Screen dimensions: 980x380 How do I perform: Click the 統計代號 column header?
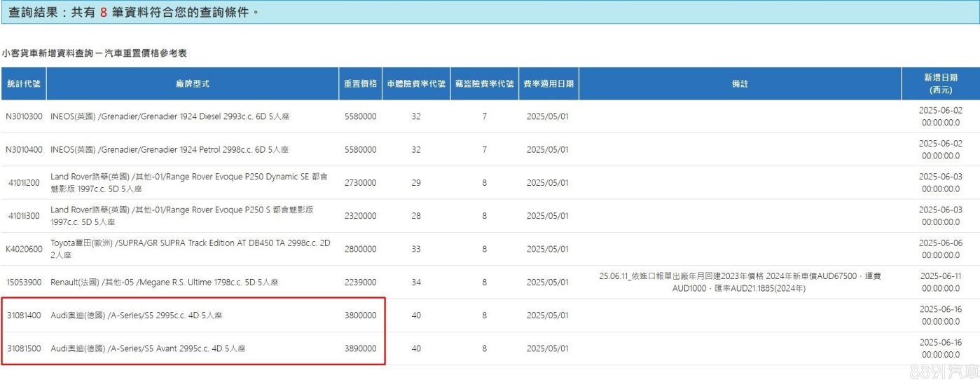[x=24, y=83]
